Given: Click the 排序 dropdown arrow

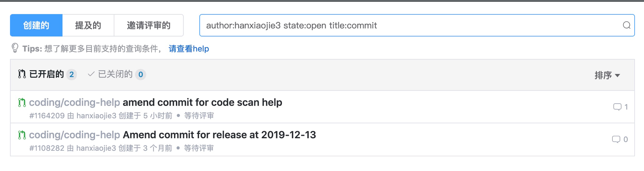Looking at the screenshot, I should (x=617, y=76).
